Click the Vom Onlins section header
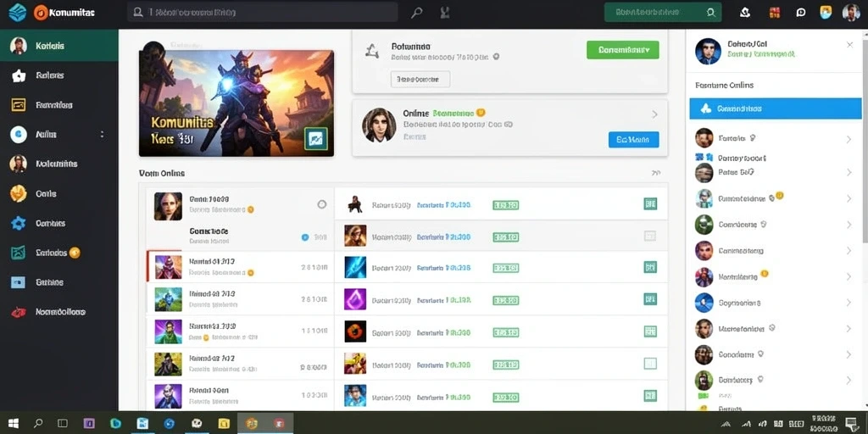 (162, 173)
